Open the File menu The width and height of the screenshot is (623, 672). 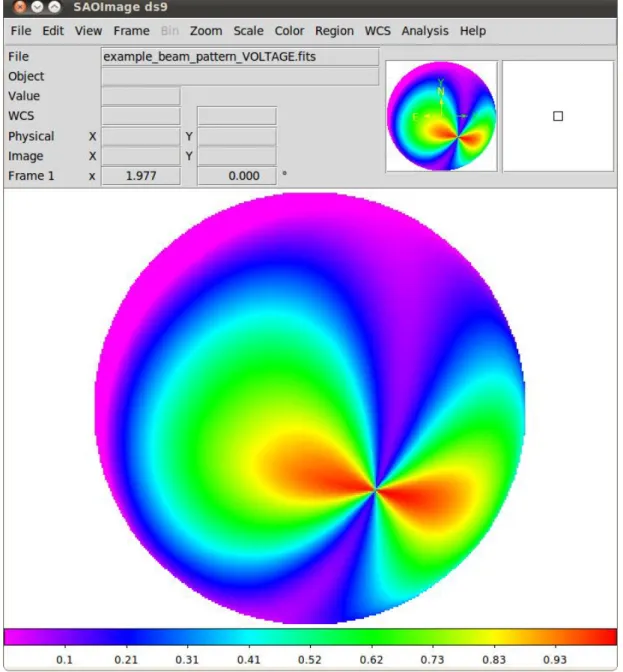(21, 31)
